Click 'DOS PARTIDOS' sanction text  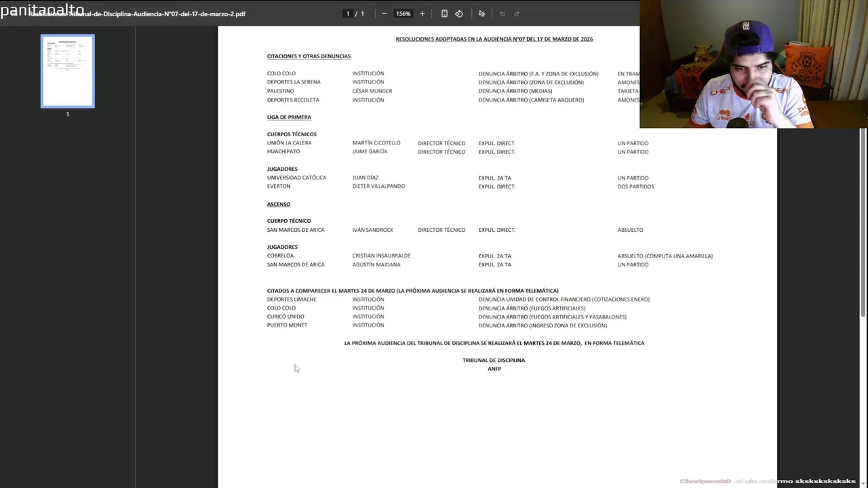coord(635,186)
